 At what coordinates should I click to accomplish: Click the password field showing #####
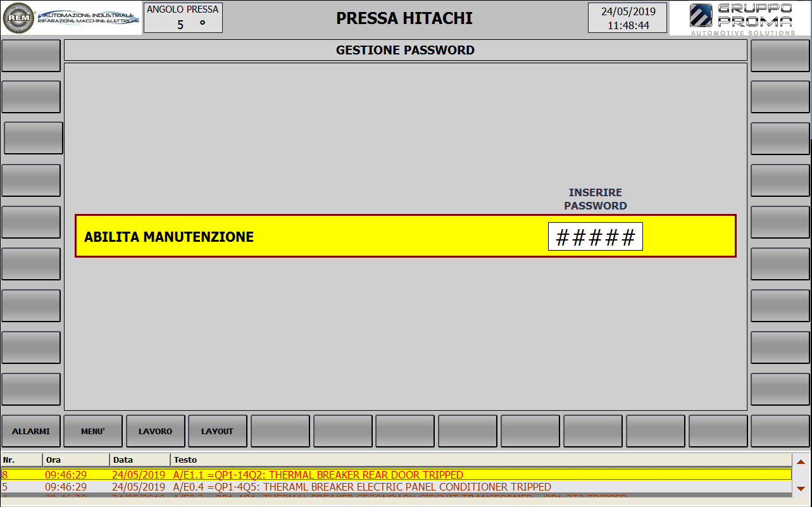(x=596, y=237)
